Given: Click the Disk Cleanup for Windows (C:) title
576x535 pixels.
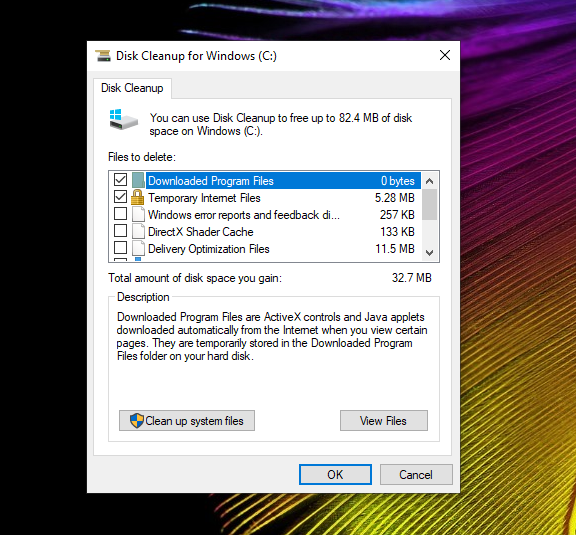Looking at the screenshot, I should point(196,56).
